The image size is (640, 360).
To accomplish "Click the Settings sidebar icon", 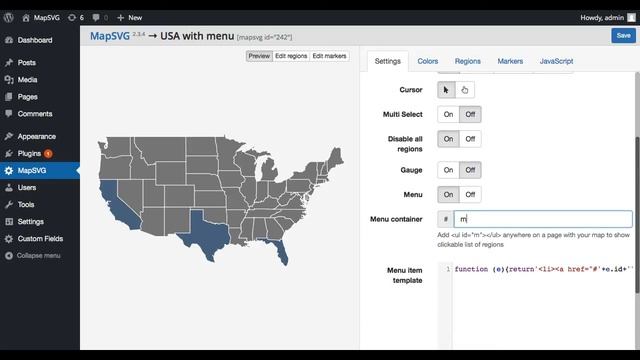I will coord(9,222).
